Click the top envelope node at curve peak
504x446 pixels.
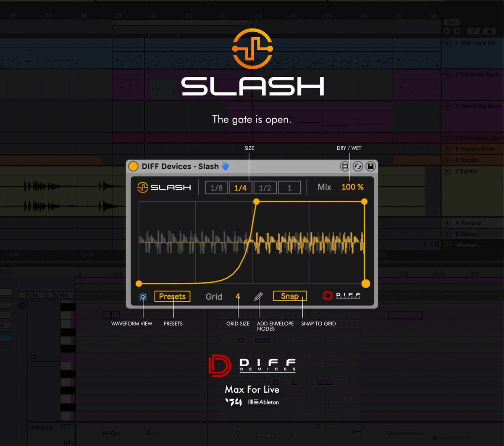point(257,202)
